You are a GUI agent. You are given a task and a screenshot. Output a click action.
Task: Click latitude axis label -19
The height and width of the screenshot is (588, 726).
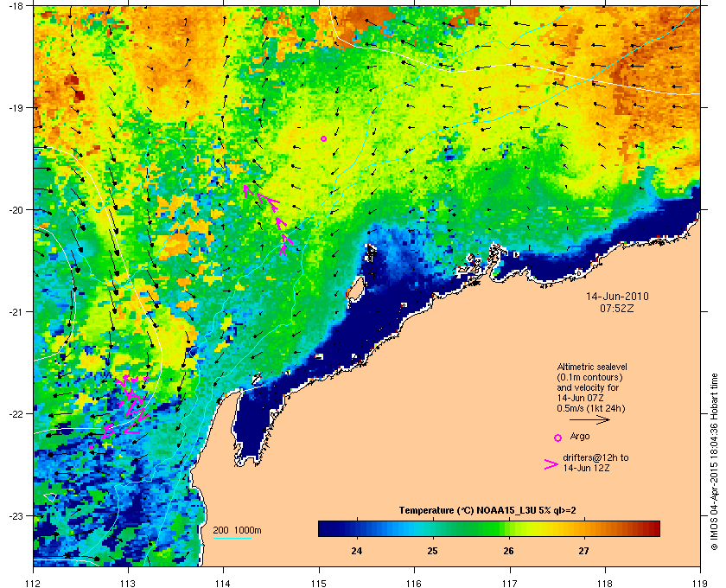pos(16,107)
